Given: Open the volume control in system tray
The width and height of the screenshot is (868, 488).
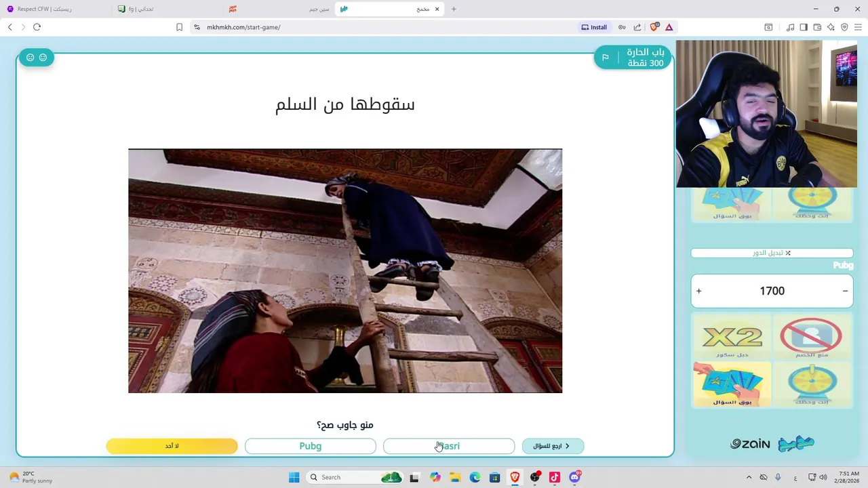Looking at the screenshot, I should 824,477.
